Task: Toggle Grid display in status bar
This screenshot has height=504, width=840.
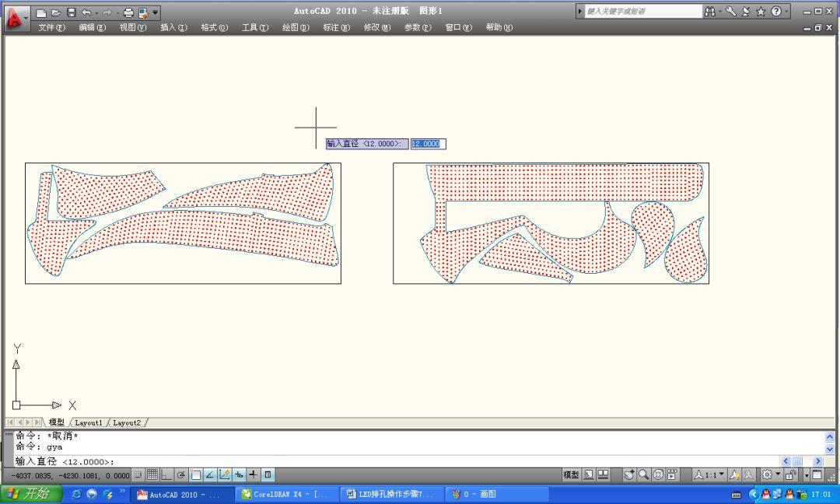Action: pyautogui.click(x=152, y=474)
